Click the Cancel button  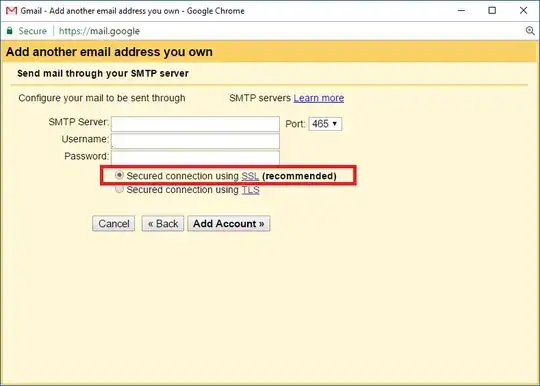click(114, 223)
